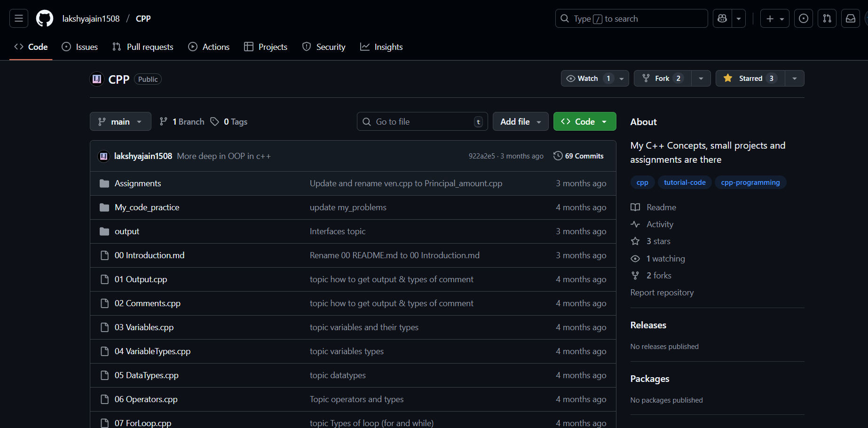868x428 pixels.
Task: Click the cpp-programming topic tag
Action: pos(750,182)
